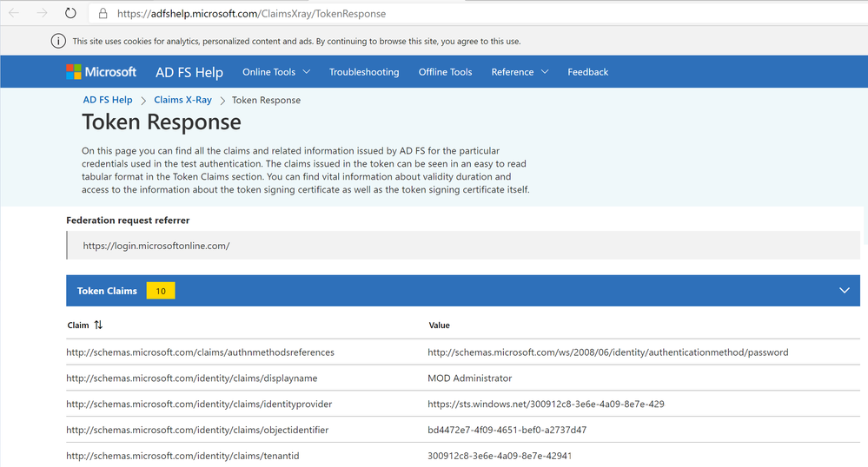
Task: Open the AD FS Help home title
Action: [189, 73]
